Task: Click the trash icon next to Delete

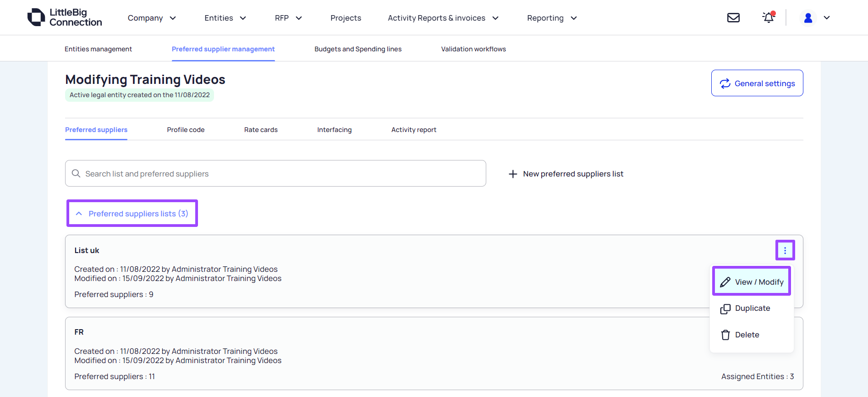Action: pyautogui.click(x=725, y=335)
